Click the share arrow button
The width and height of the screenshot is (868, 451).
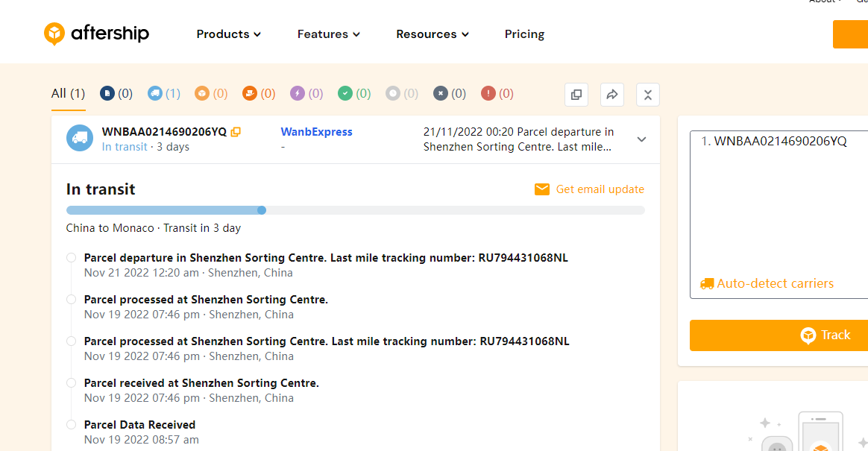(x=612, y=95)
